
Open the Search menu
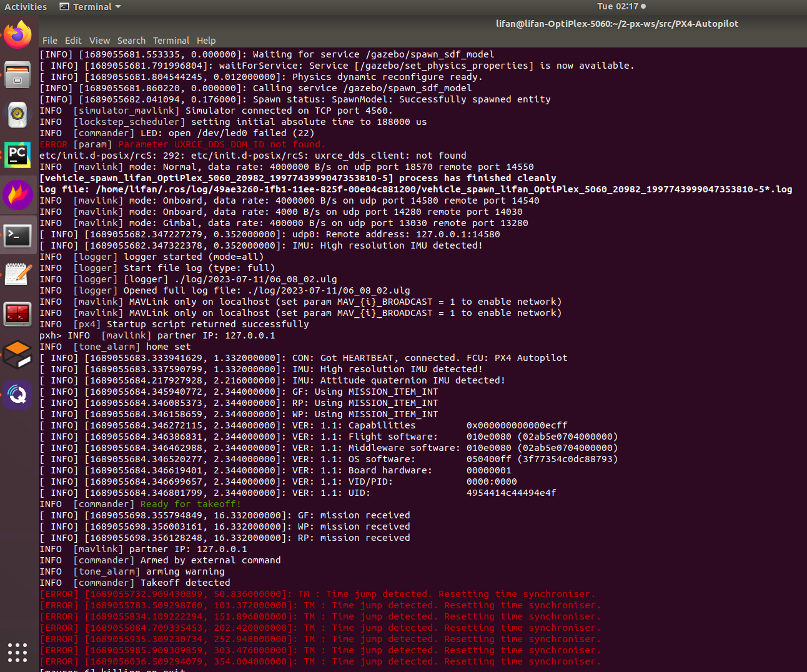(131, 40)
